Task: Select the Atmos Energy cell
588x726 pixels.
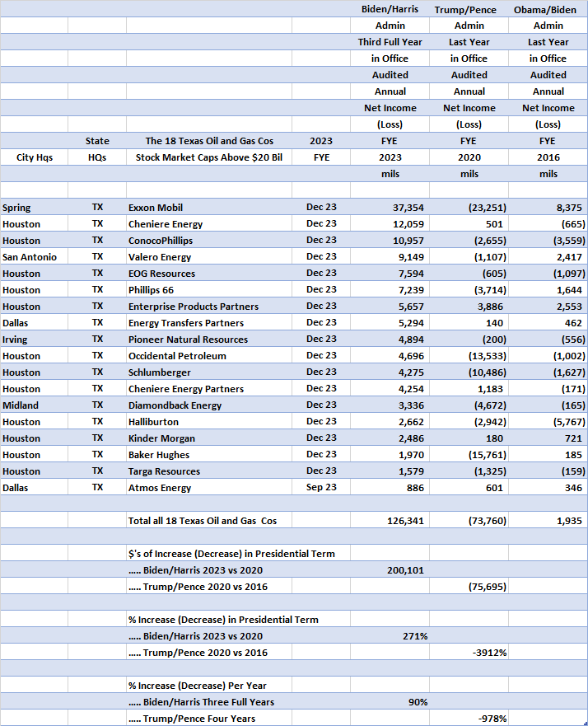Action: tap(209, 488)
